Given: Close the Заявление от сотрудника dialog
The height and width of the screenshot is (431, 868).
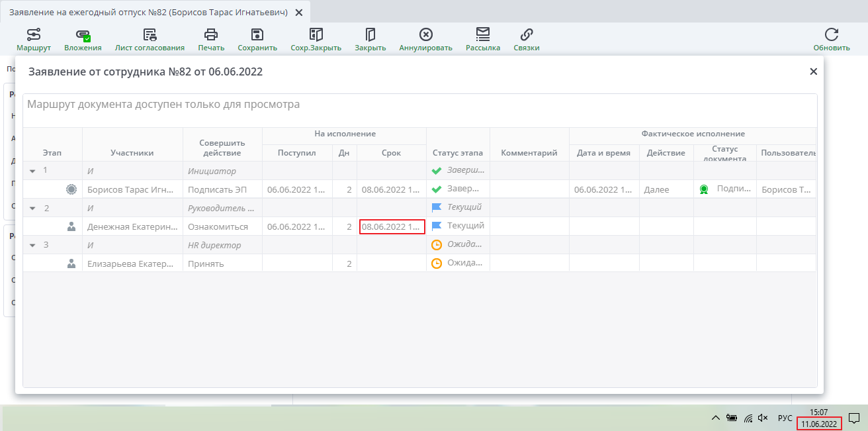Looking at the screenshot, I should [x=814, y=72].
